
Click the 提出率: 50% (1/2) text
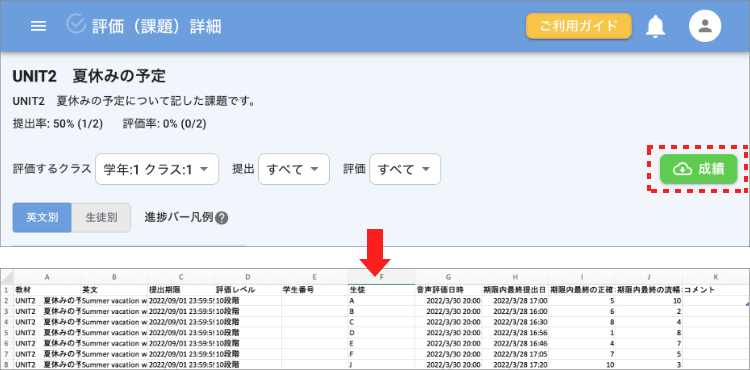[x=58, y=124]
